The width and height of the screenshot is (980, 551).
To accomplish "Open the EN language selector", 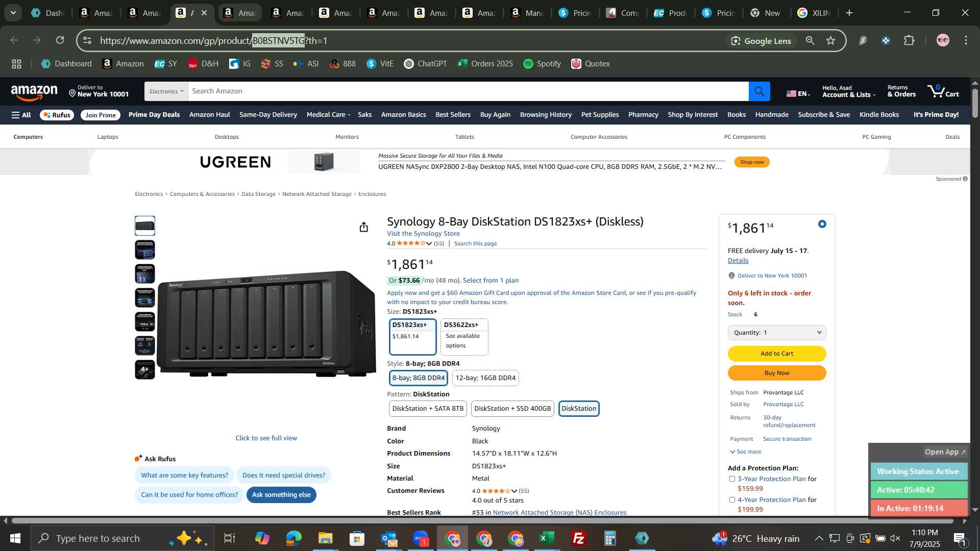I will pyautogui.click(x=798, y=93).
